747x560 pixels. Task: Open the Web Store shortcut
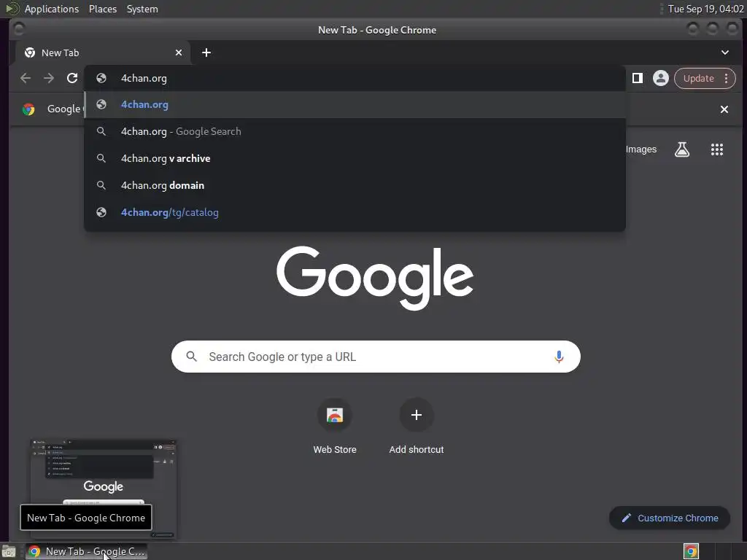pos(335,426)
